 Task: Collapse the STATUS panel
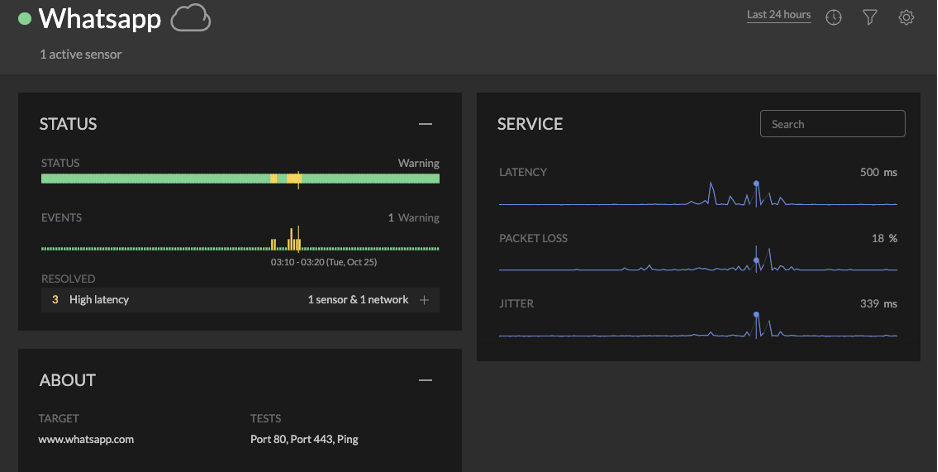[x=425, y=124]
